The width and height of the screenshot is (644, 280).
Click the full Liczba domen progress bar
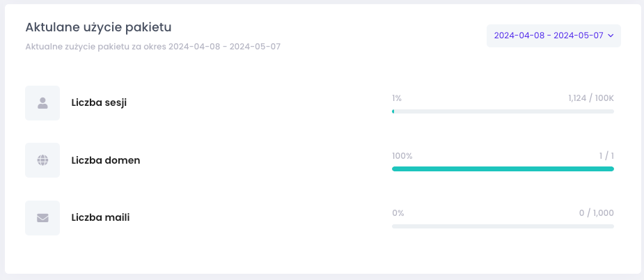tap(503, 169)
